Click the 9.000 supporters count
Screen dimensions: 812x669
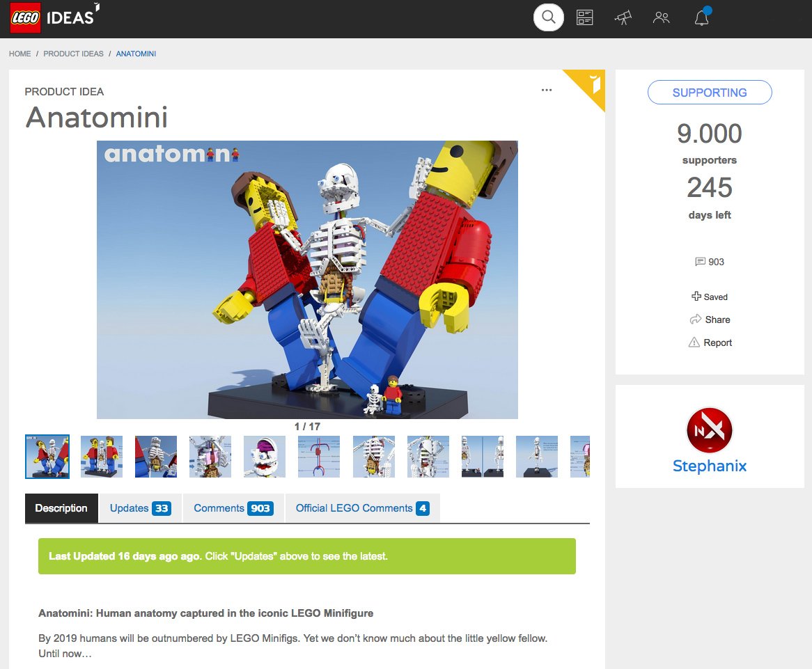(710, 134)
